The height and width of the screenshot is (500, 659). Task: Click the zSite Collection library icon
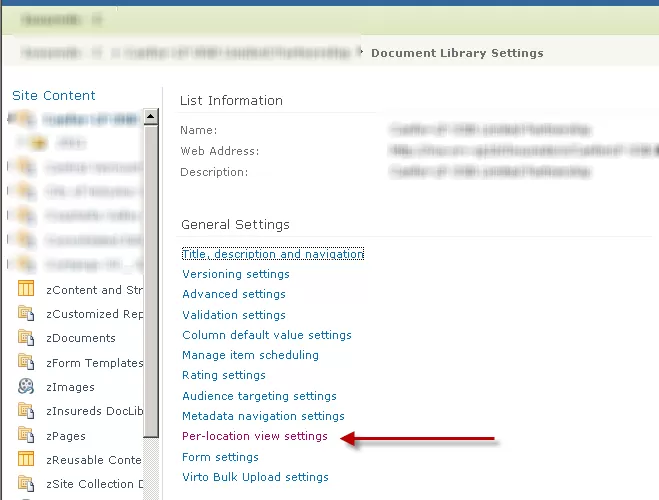click(x=26, y=484)
